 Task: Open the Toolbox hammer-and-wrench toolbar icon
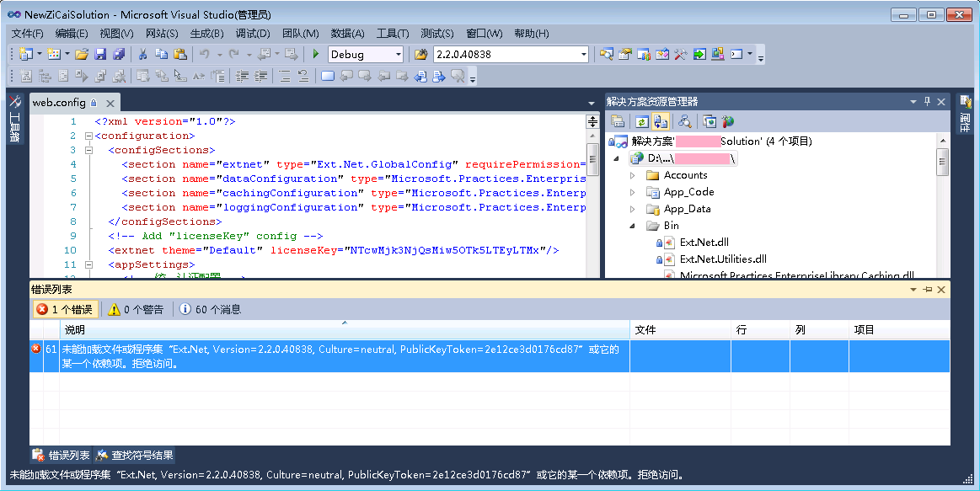681,55
